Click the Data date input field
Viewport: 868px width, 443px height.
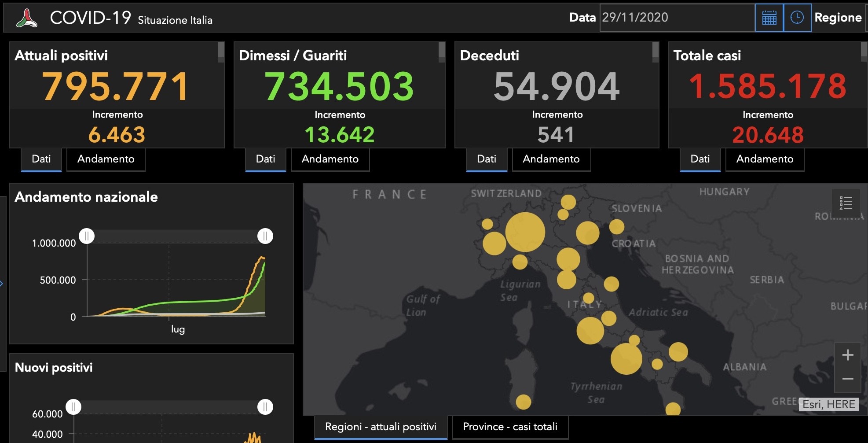click(x=678, y=18)
